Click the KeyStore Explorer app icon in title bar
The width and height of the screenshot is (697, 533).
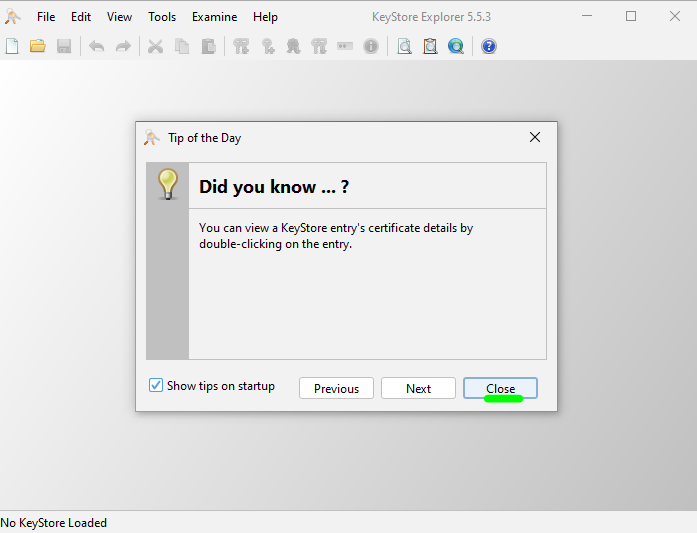click(12, 16)
